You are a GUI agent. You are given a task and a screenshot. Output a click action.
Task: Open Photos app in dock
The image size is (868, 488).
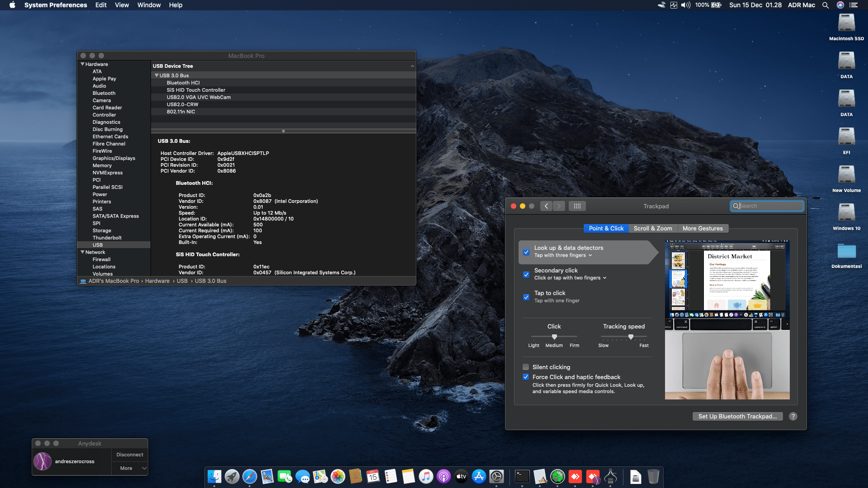(338, 476)
